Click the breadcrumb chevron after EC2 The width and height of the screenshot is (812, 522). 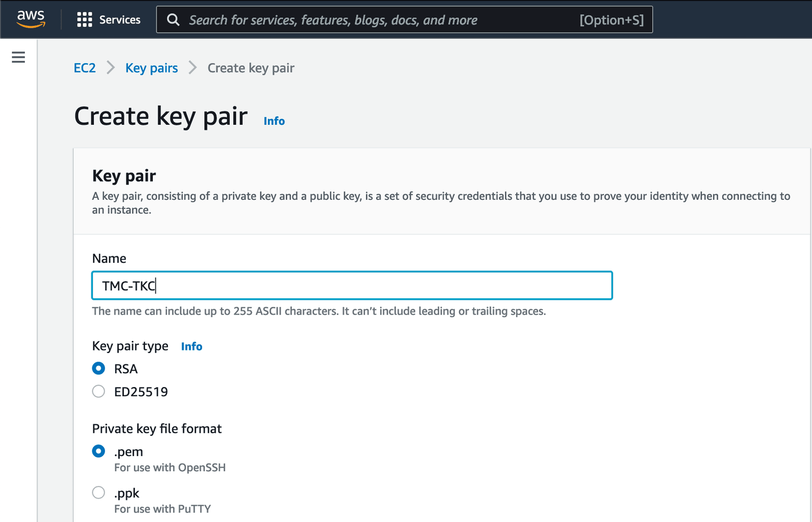[111, 68]
